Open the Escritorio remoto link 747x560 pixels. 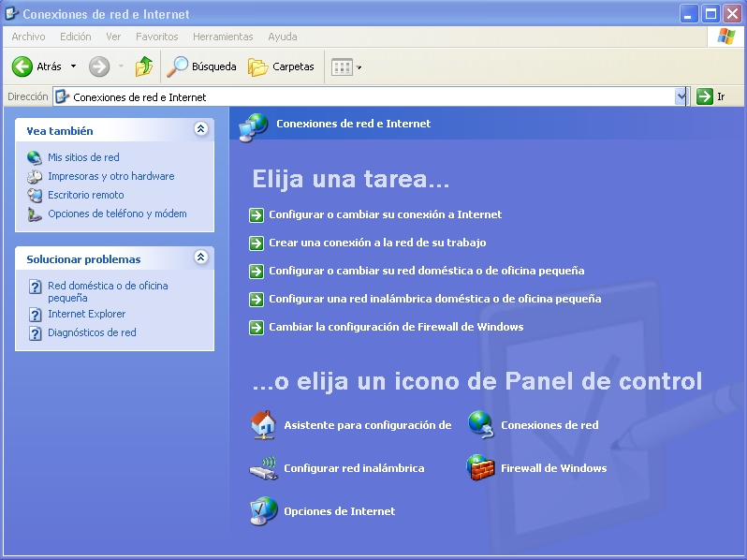(86, 195)
